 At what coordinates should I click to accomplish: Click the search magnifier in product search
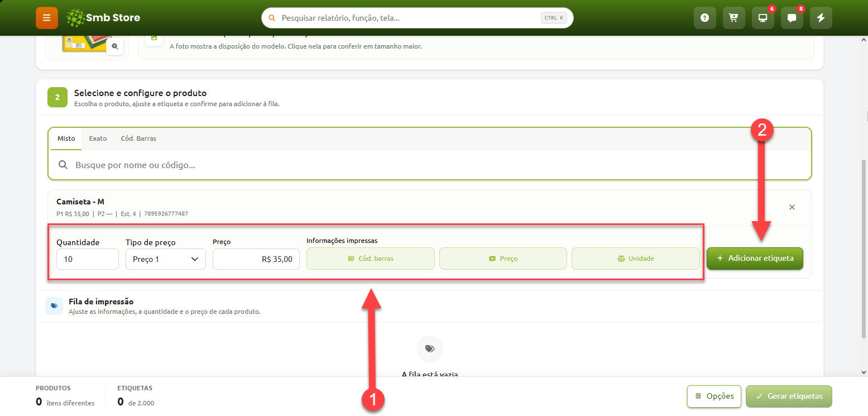[x=64, y=165]
